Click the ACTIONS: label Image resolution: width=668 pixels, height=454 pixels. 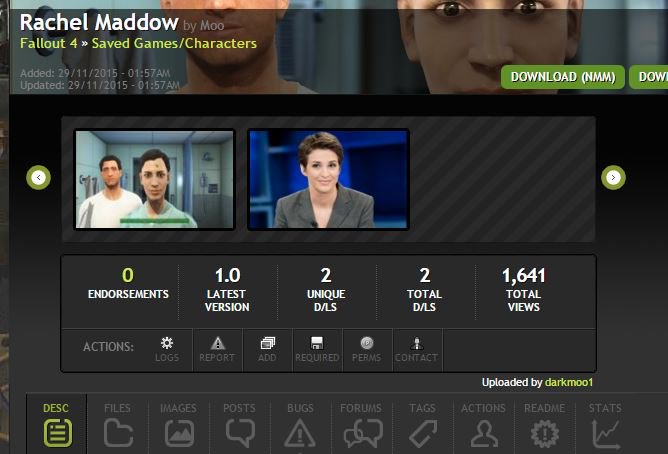pos(108,347)
